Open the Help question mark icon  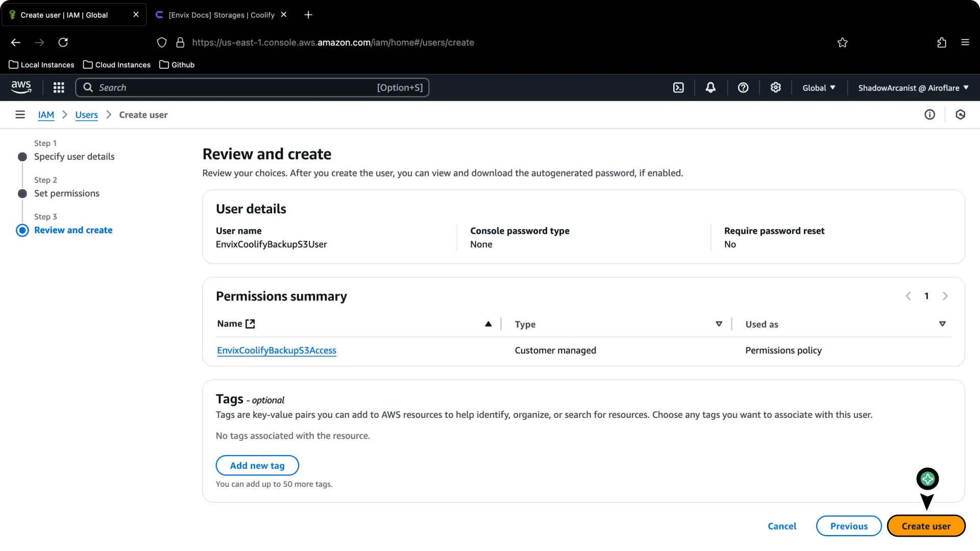coord(743,87)
